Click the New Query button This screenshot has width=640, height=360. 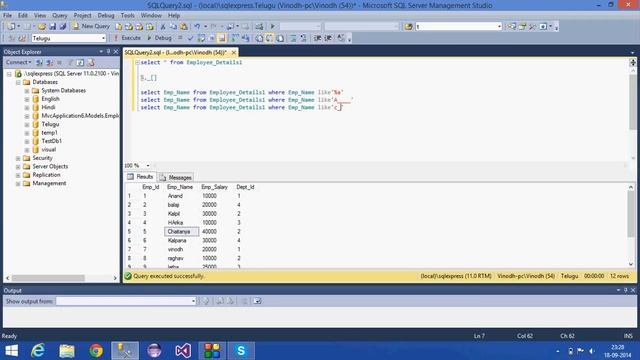(91, 27)
